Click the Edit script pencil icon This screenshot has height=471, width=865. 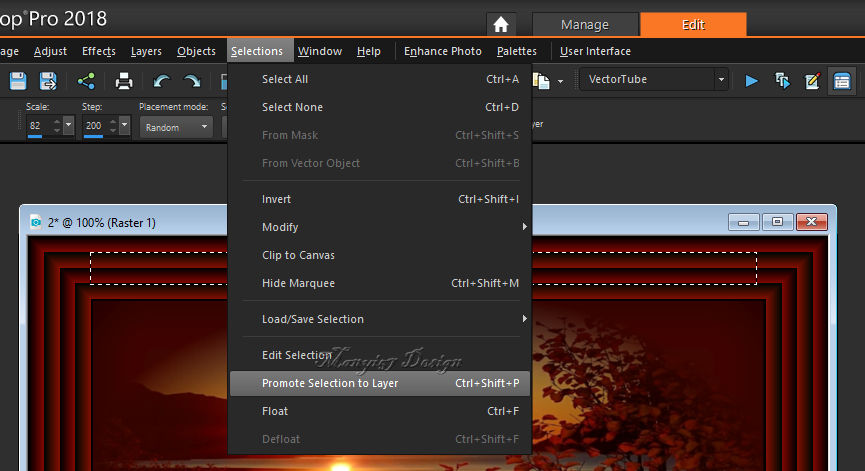click(812, 81)
